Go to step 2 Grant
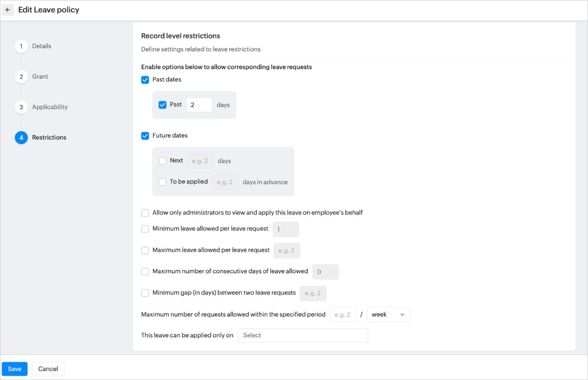The image size is (588, 380). tap(40, 76)
